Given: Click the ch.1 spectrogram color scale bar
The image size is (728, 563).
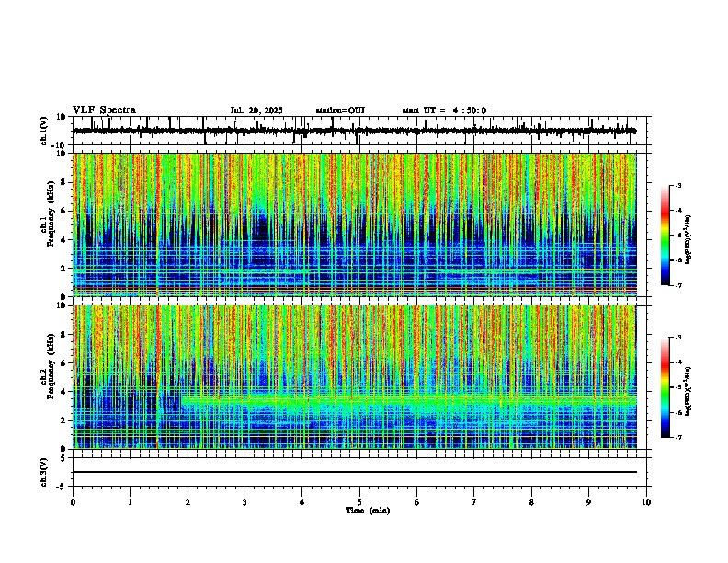Looking at the screenshot, I should [x=665, y=236].
